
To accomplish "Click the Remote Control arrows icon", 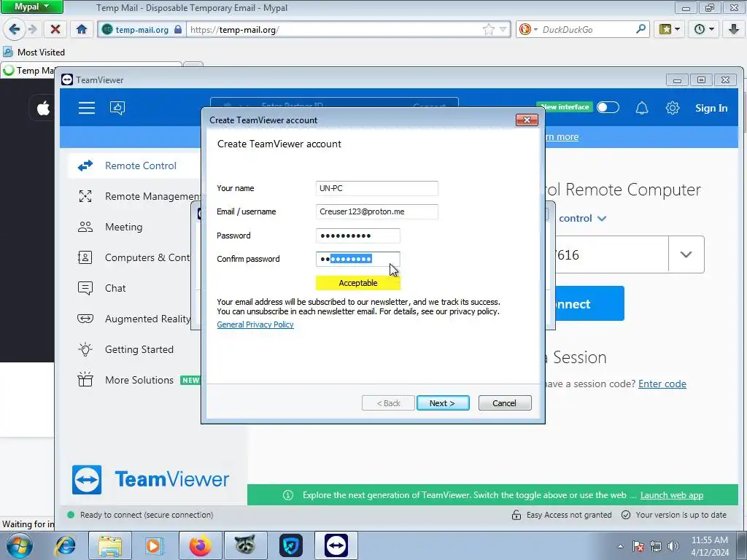I will click(x=85, y=166).
